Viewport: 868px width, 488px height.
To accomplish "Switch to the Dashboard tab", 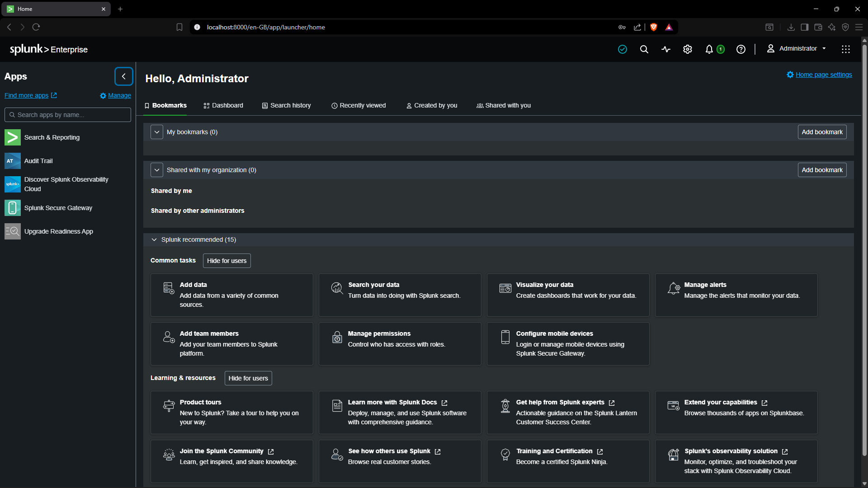I will [223, 105].
